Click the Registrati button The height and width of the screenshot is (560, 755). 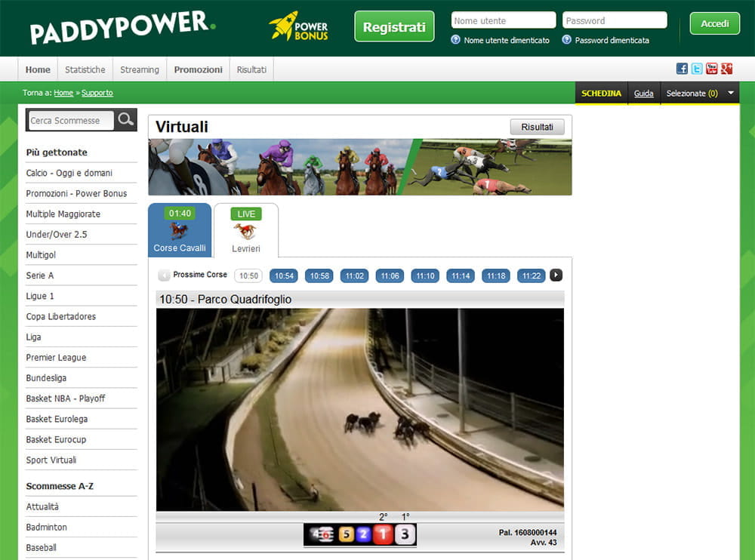(x=394, y=26)
